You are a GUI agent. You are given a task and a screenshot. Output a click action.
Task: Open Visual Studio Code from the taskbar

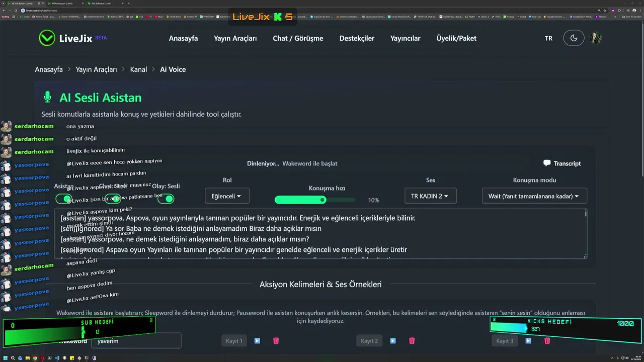tap(57, 358)
